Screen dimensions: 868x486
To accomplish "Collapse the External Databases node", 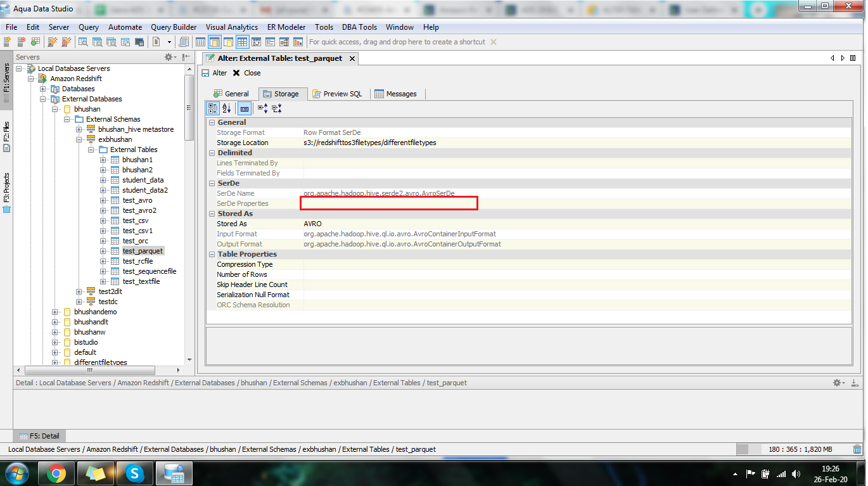I will (x=43, y=99).
